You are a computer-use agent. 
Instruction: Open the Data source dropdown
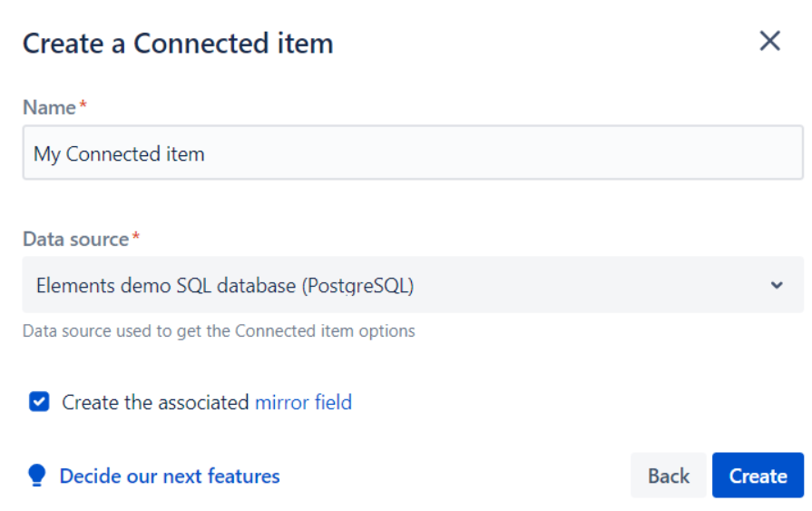(413, 285)
